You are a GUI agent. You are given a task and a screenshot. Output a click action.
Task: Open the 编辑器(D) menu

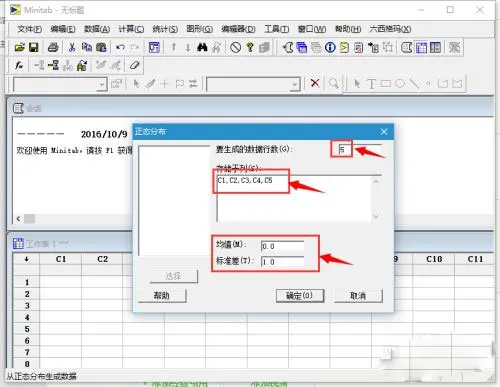(x=238, y=29)
